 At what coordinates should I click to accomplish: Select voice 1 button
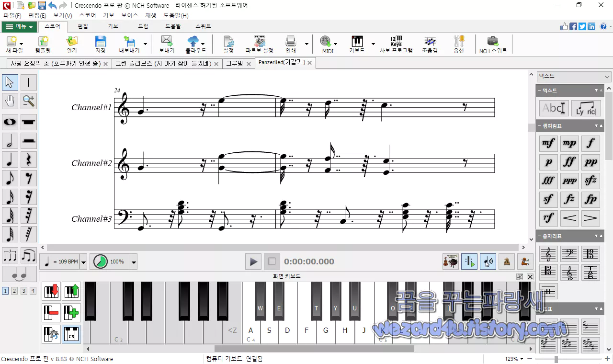(5, 291)
